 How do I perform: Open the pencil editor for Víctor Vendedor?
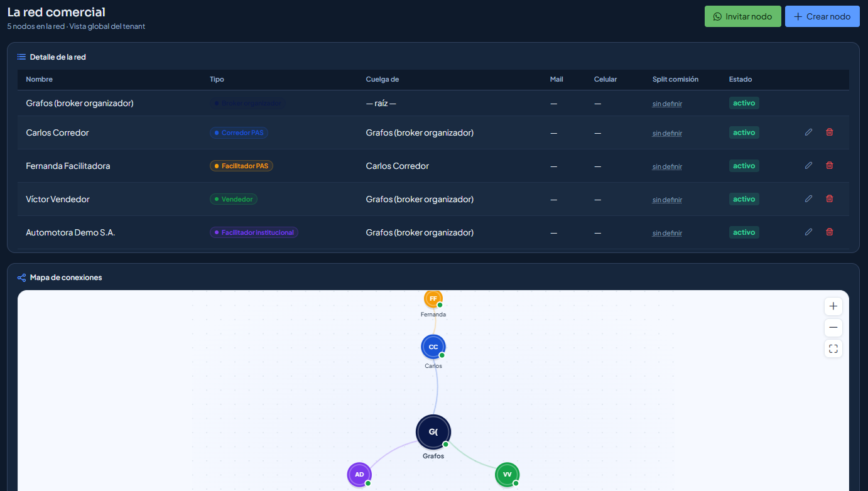point(808,199)
